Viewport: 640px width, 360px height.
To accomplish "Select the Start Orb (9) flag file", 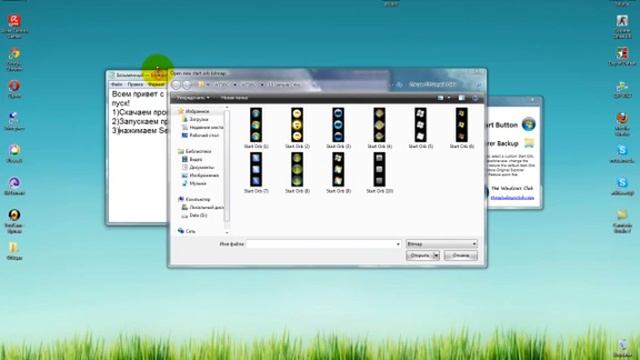I will pos(338,169).
